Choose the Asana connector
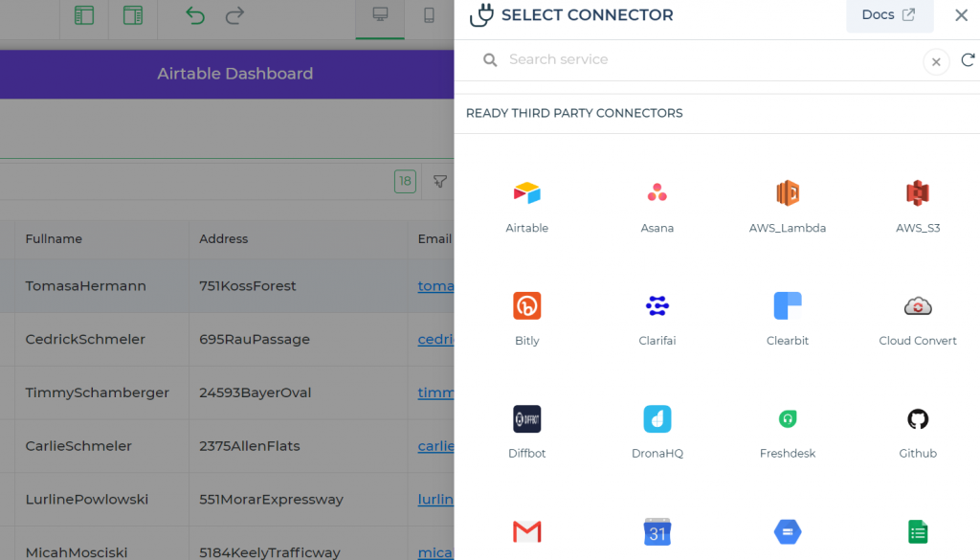This screenshot has width=980, height=560. [657, 193]
